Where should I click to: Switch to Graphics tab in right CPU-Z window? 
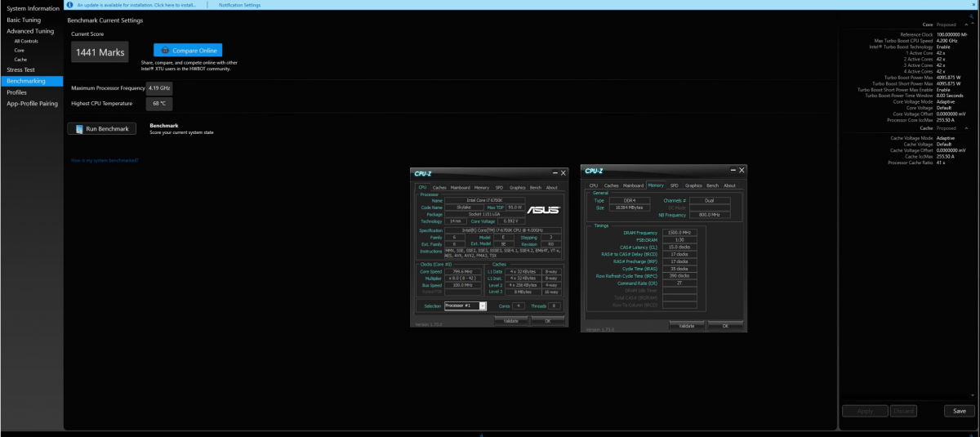click(x=693, y=185)
